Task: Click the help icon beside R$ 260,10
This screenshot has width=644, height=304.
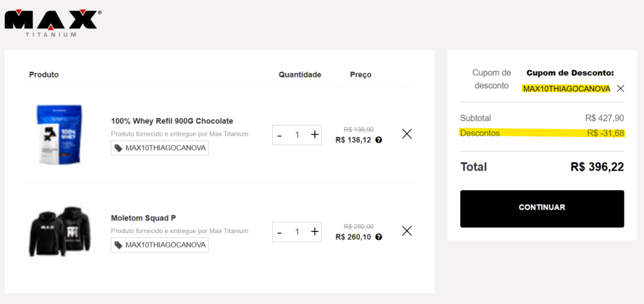Action: tap(379, 237)
